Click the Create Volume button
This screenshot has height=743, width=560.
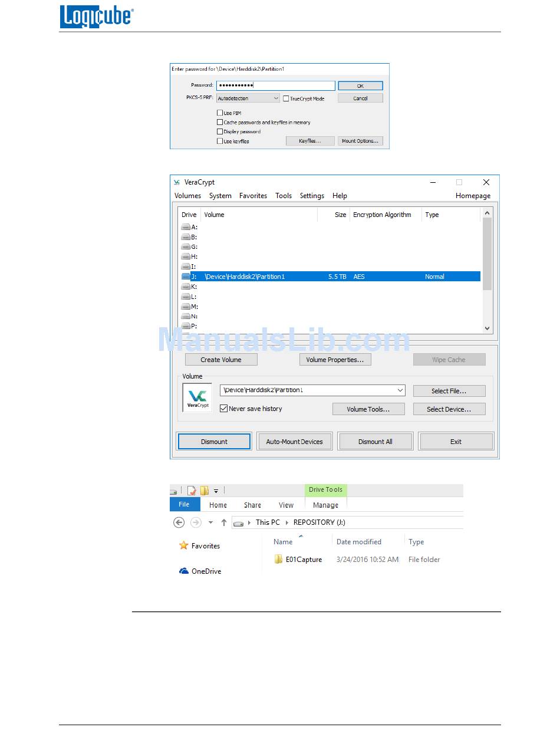tap(221, 360)
